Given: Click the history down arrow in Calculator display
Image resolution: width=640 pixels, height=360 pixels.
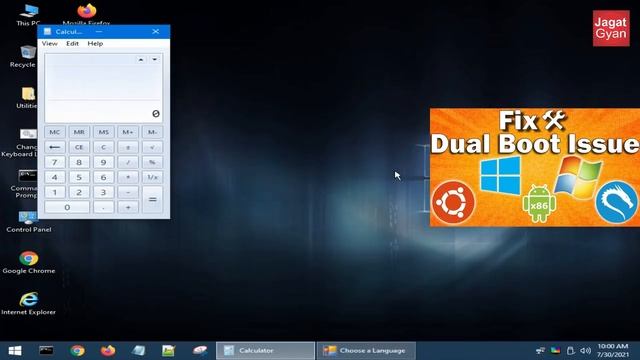Looking at the screenshot, I should pyautogui.click(x=154, y=60).
